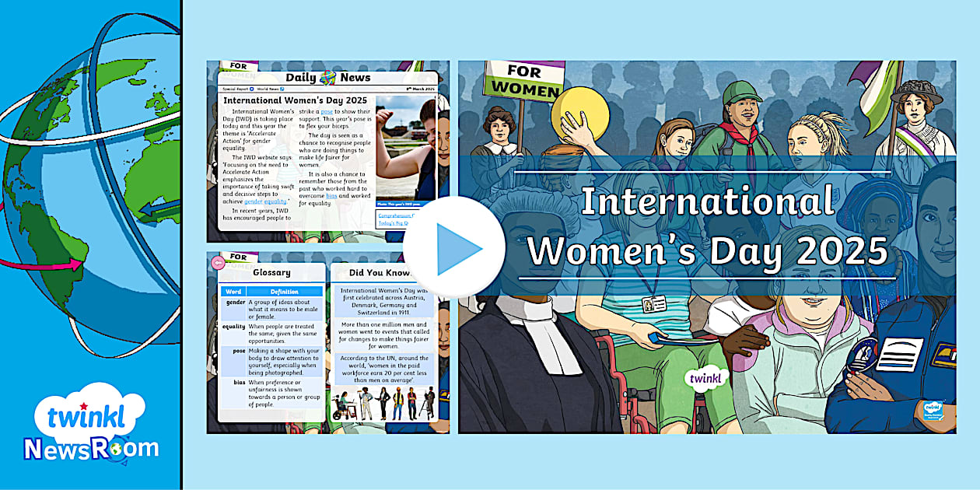Click the twinkl badge in bottom-right corner
Image resolution: width=980 pixels, height=490 pixels.
coord(930,410)
